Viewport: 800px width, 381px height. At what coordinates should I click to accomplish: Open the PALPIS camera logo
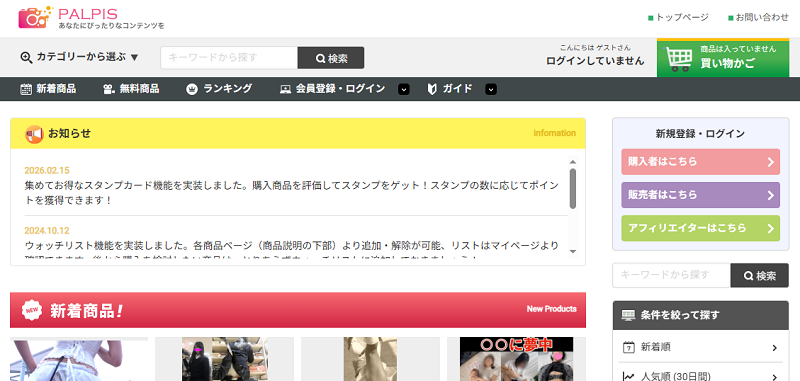pyautogui.click(x=35, y=17)
